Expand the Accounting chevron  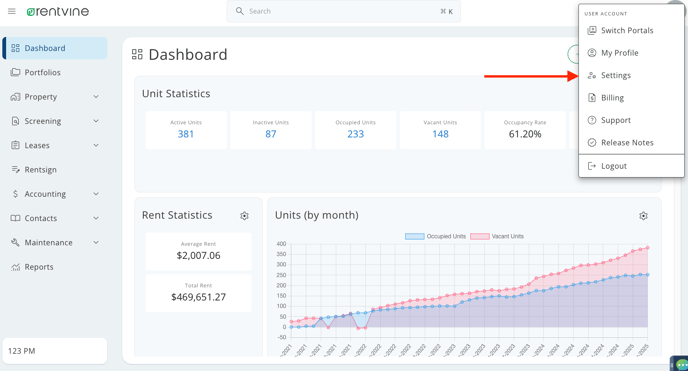96,194
